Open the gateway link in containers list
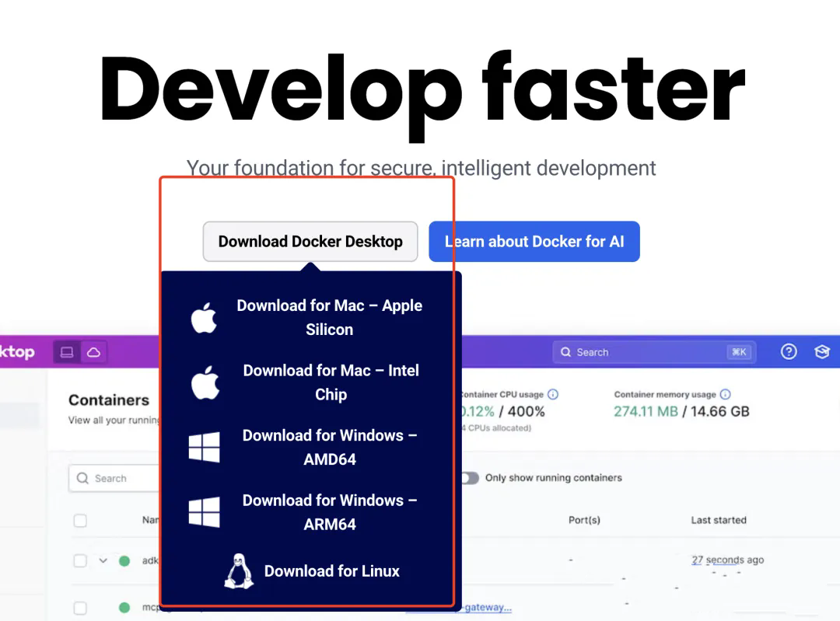840x621 pixels. tap(488, 607)
